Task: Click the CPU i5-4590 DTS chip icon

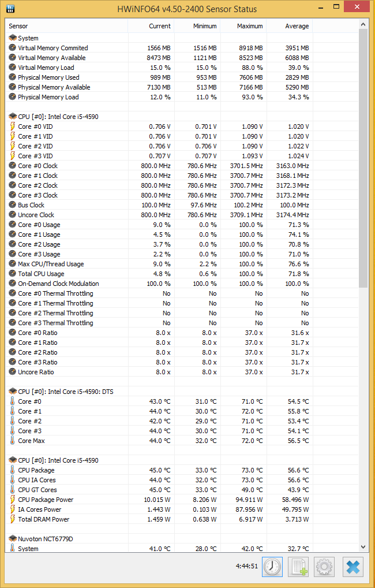Action: click(12, 392)
